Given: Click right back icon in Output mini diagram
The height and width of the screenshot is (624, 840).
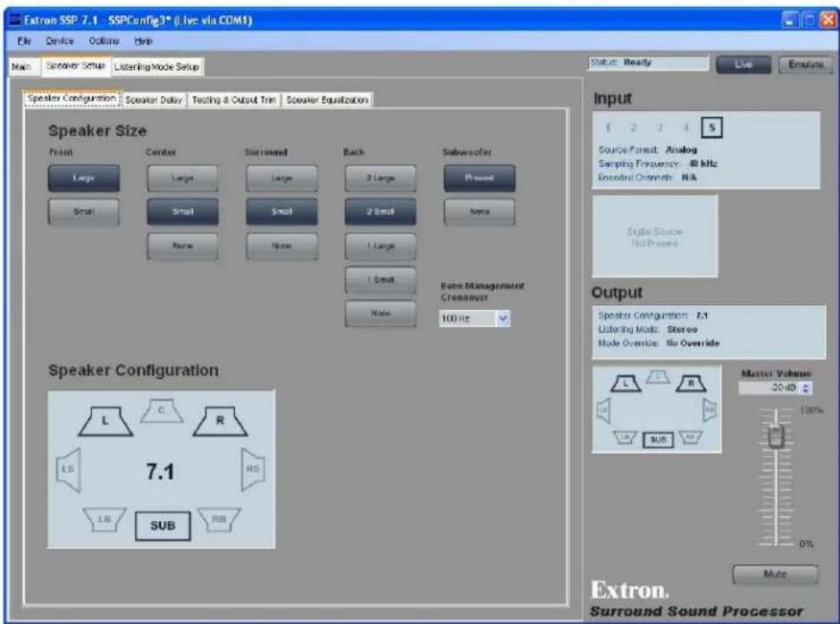Looking at the screenshot, I should click(x=691, y=438).
